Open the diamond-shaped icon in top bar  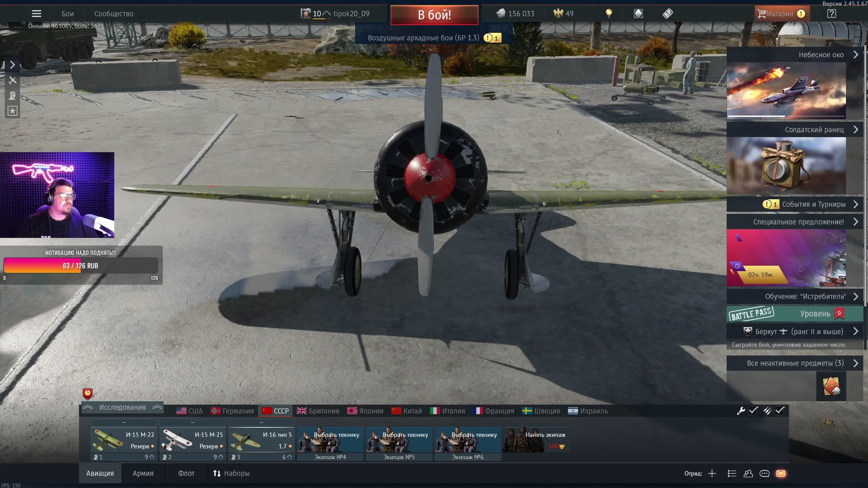[x=638, y=14]
